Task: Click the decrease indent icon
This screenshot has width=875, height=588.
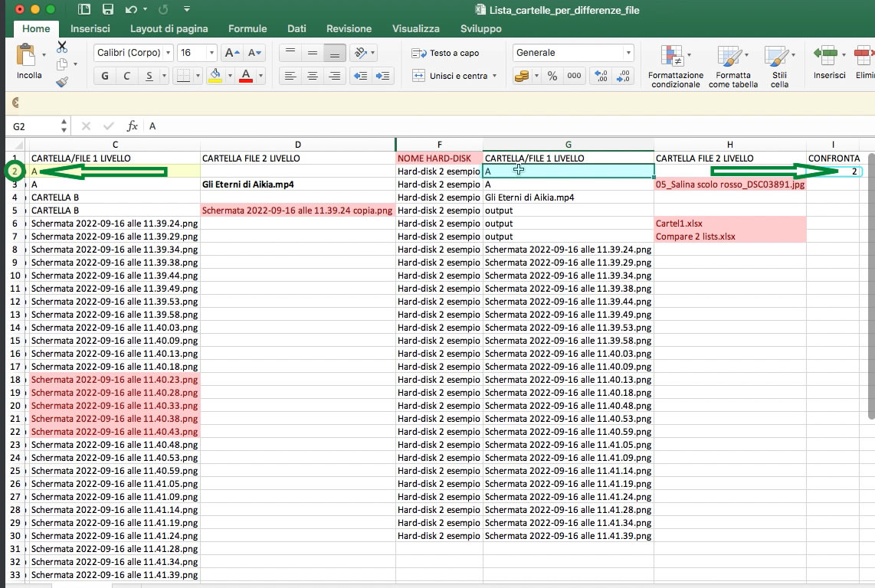Action: (360, 76)
